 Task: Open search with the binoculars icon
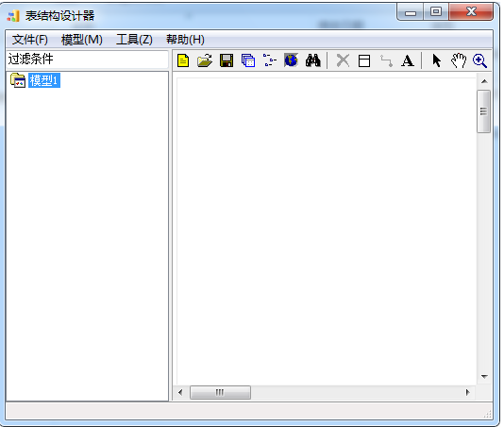point(312,60)
